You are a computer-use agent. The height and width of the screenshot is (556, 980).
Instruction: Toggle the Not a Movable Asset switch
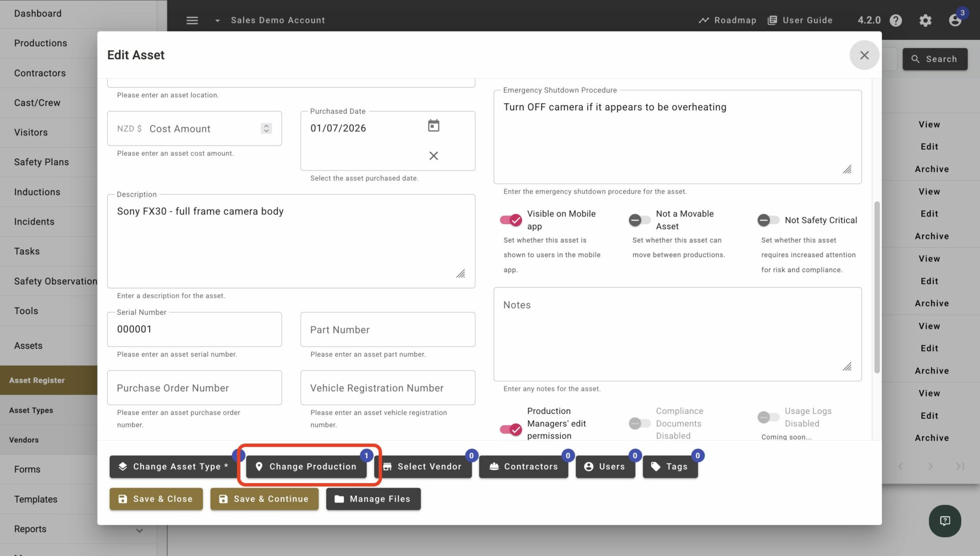tap(640, 220)
